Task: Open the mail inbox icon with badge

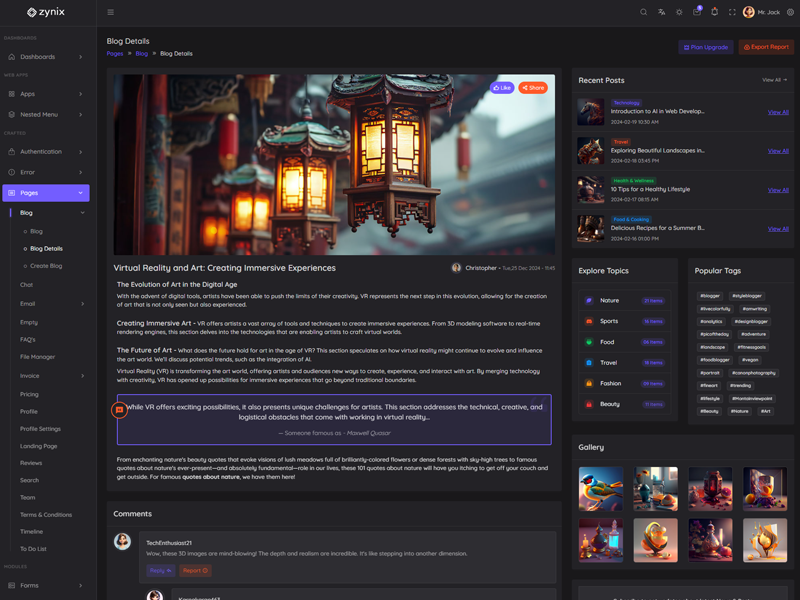Action: pos(697,12)
